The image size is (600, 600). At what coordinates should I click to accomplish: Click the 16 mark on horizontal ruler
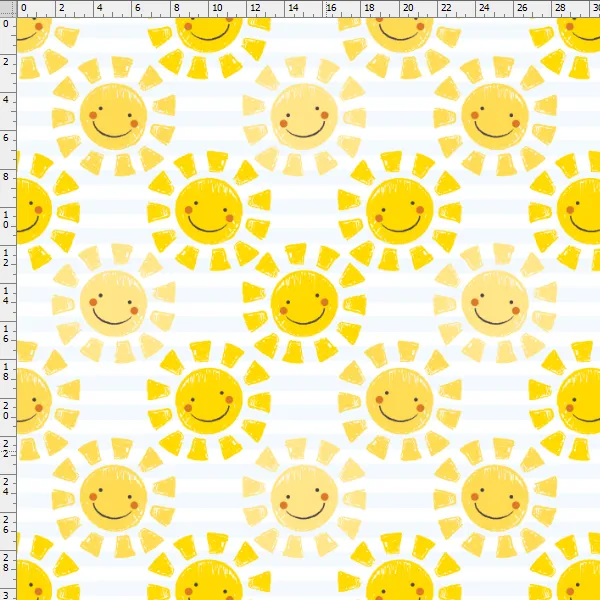point(331,7)
